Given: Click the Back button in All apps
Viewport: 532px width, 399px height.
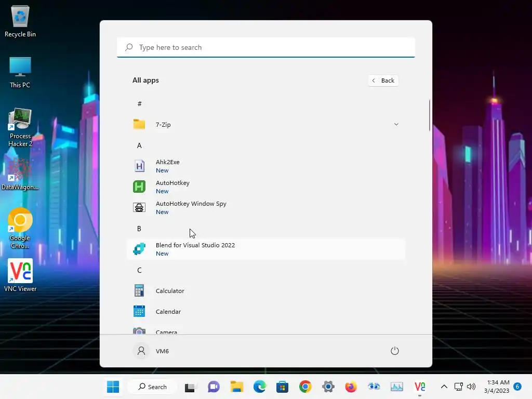Looking at the screenshot, I should click(x=383, y=81).
